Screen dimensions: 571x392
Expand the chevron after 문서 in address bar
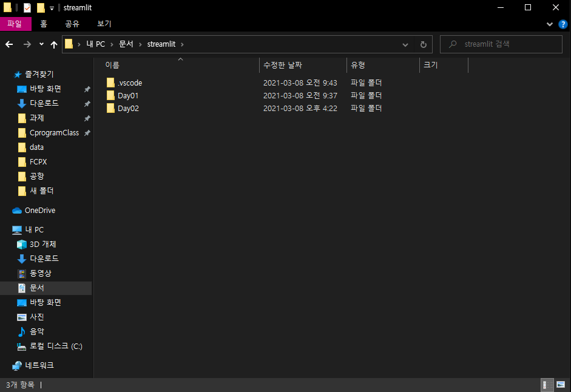140,44
